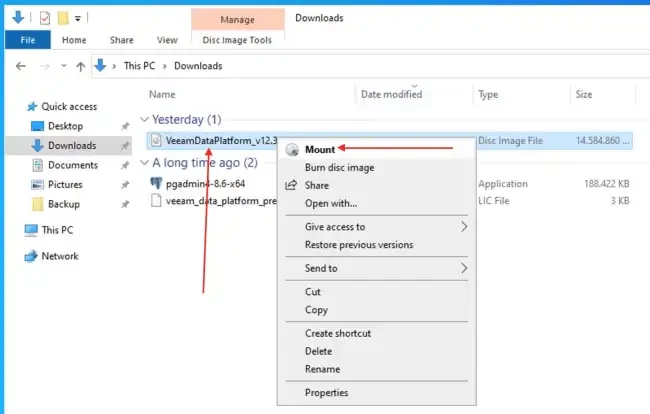Click the Application type cell
This screenshot has width=650, height=414.
pos(503,184)
